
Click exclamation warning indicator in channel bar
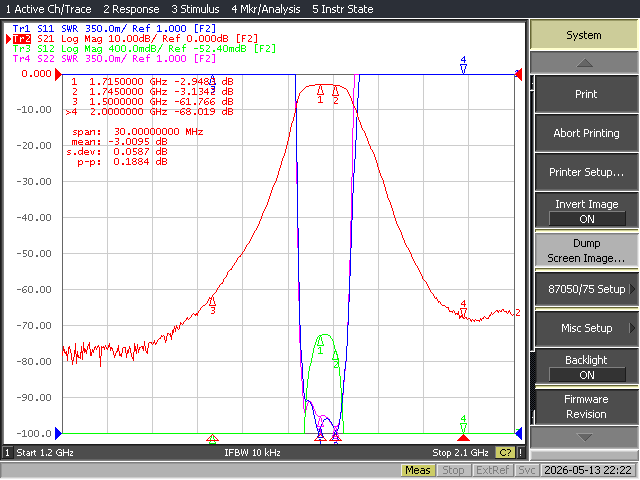click(x=520, y=453)
